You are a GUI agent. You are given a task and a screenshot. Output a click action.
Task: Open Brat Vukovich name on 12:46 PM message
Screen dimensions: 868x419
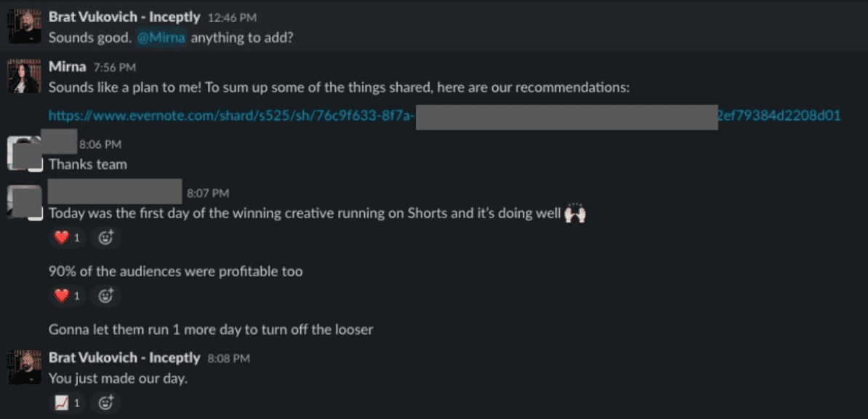124,16
